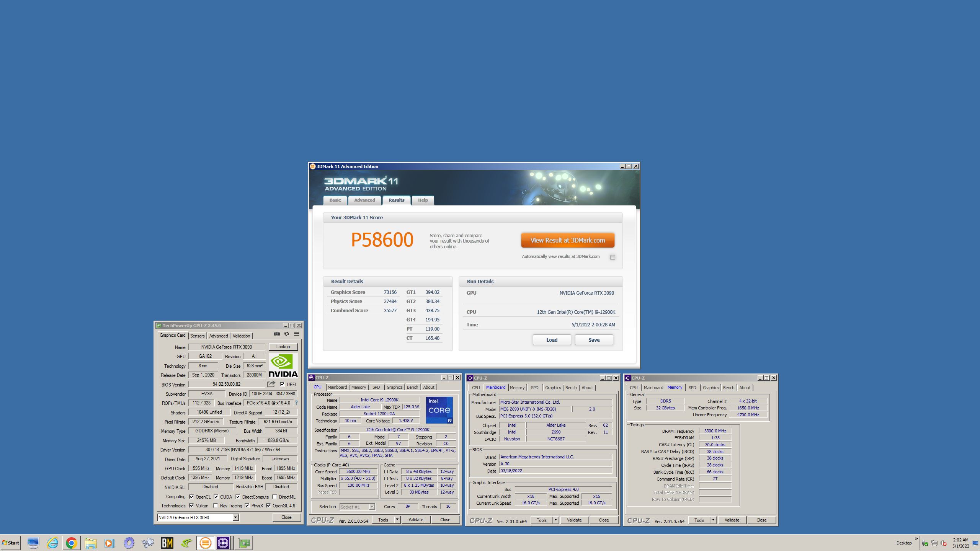Click the computer monitor taskbar icon
This screenshot has height=551, width=980.
[33, 543]
